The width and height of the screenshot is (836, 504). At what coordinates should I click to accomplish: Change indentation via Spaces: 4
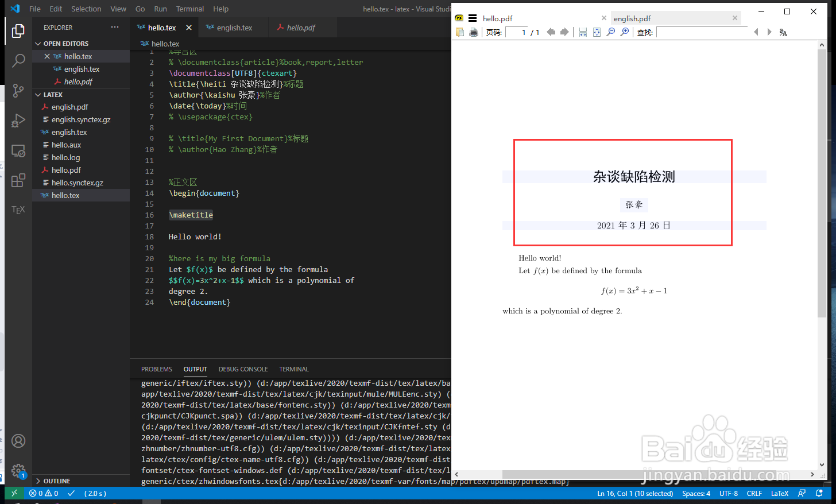click(x=696, y=493)
